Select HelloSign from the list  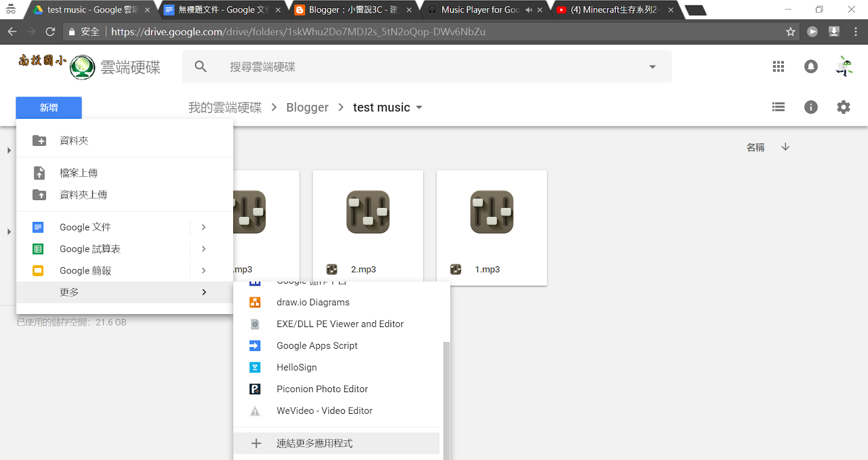point(336,367)
